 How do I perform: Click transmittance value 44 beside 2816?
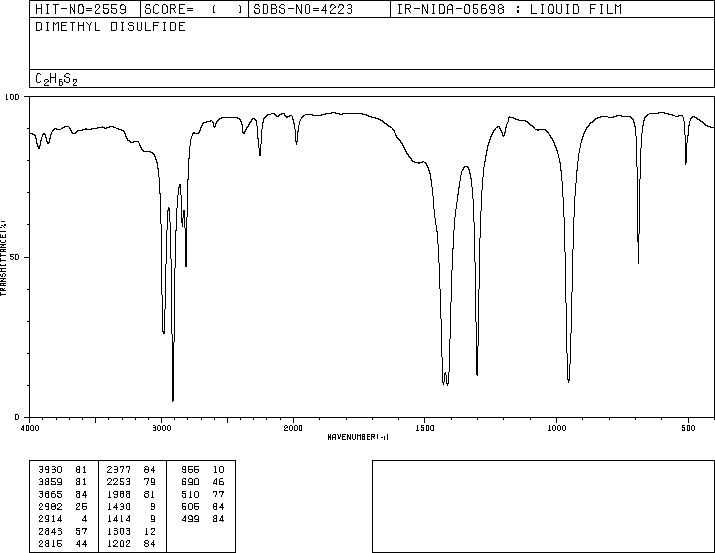(x=81, y=543)
